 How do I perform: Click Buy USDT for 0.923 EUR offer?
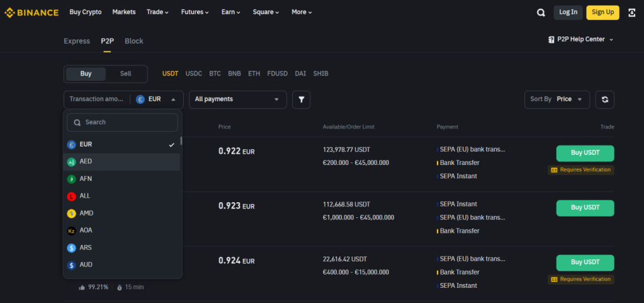click(585, 208)
